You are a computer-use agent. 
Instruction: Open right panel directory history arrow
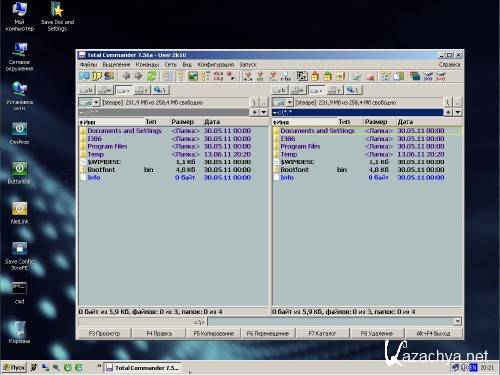458,112
